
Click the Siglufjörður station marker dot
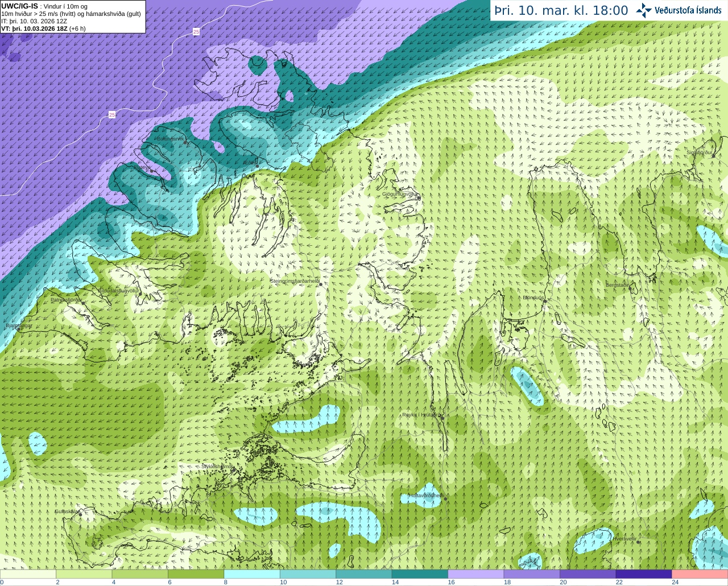click(713, 155)
